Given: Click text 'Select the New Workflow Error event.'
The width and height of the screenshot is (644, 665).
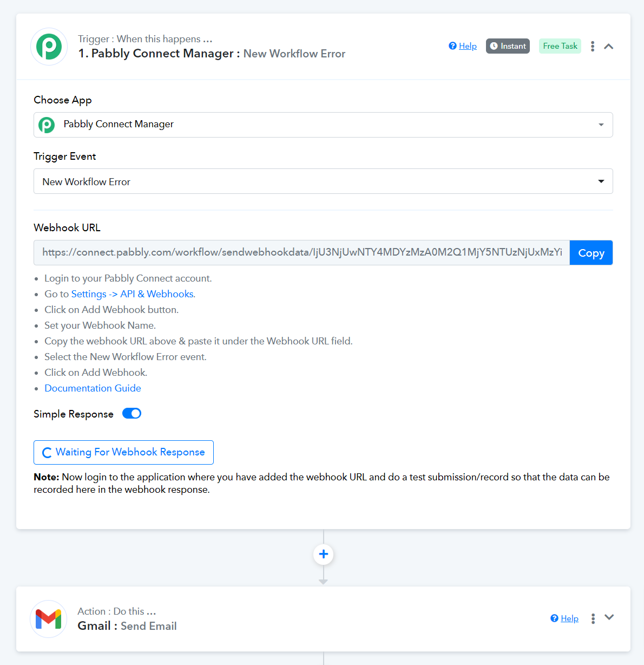Looking at the screenshot, I should 126,357.
